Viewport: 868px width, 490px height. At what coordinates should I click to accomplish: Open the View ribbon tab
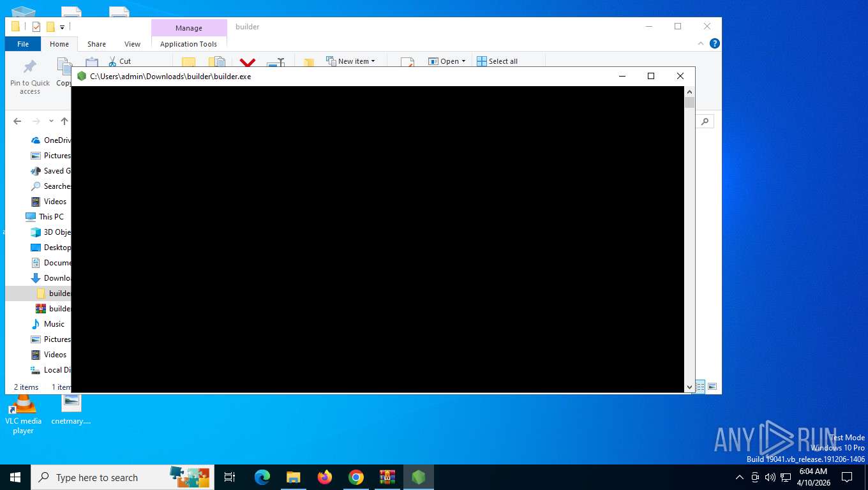point(132,44)
